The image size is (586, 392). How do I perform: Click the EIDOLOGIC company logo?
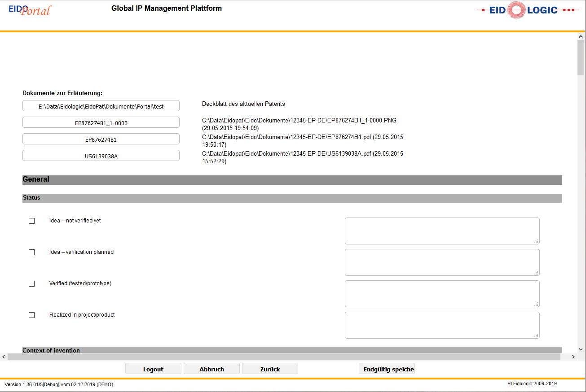528,10
